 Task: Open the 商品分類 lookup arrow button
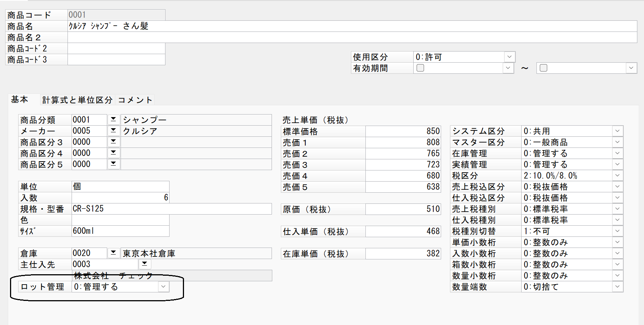pos(114,119)
